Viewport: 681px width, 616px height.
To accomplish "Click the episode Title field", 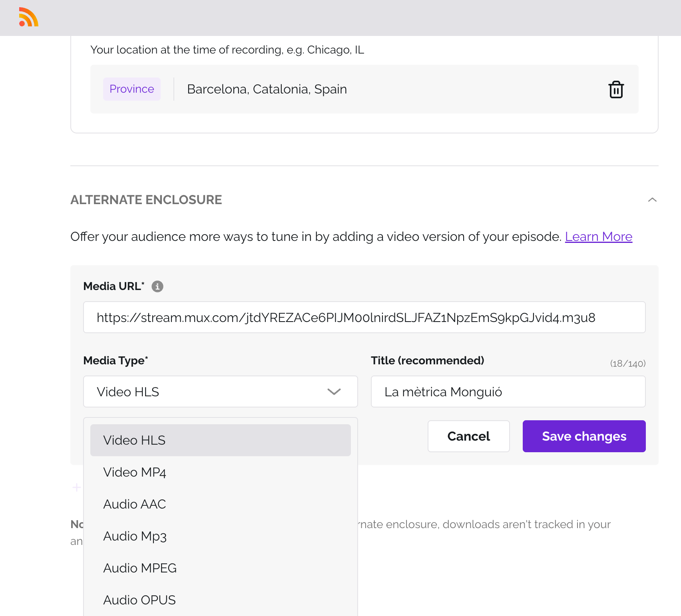I will [508, 391].
